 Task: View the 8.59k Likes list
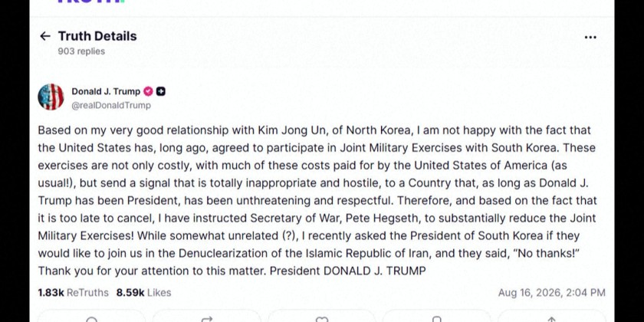(x=144, y=293)
